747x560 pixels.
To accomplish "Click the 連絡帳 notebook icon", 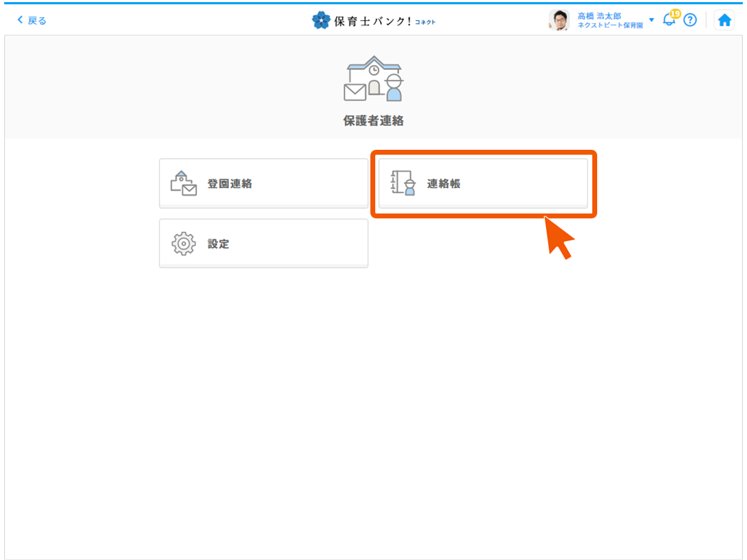I will click(403, 183).
